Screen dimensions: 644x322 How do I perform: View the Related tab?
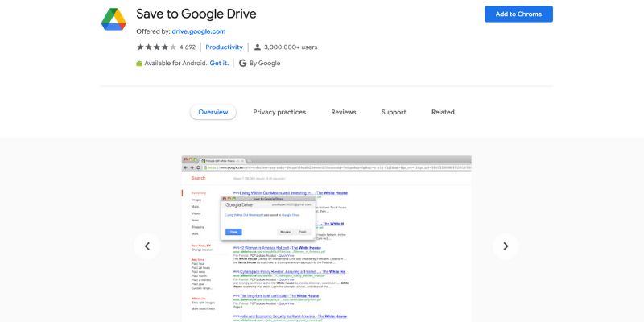coord(443,112)
